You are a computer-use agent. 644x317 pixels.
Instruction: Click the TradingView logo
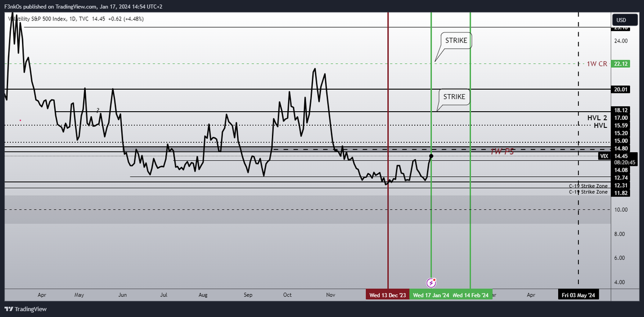25,309
